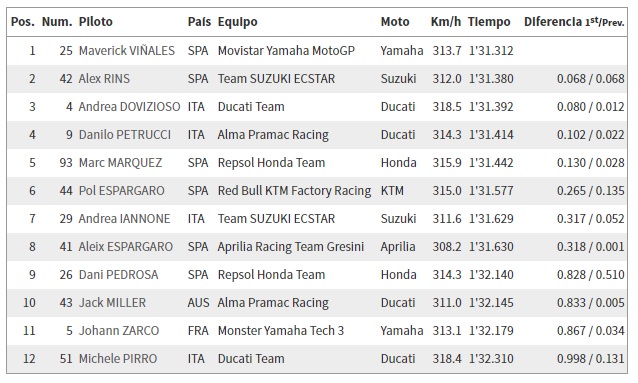Click Andrea IANNONE's gap 0.317 / 0.052
638x383 pixels.
(x=590, y=219)
